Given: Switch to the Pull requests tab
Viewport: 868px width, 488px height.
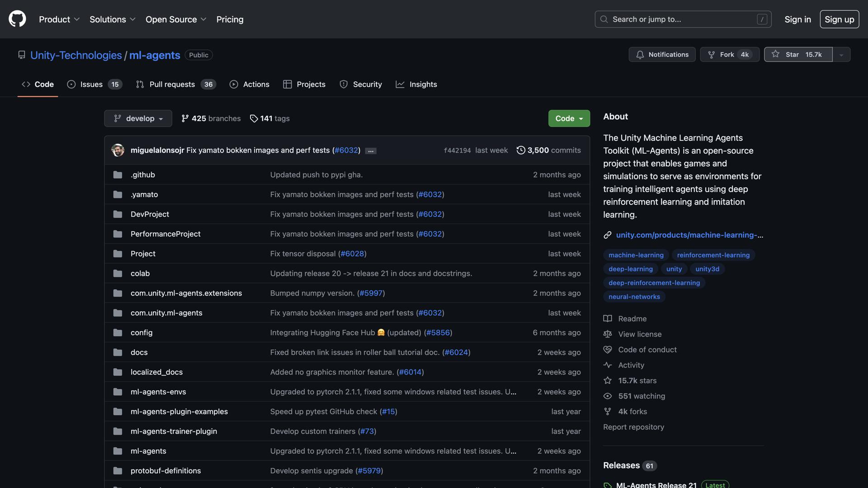Looking at the screenshot, I should point(172,84).
